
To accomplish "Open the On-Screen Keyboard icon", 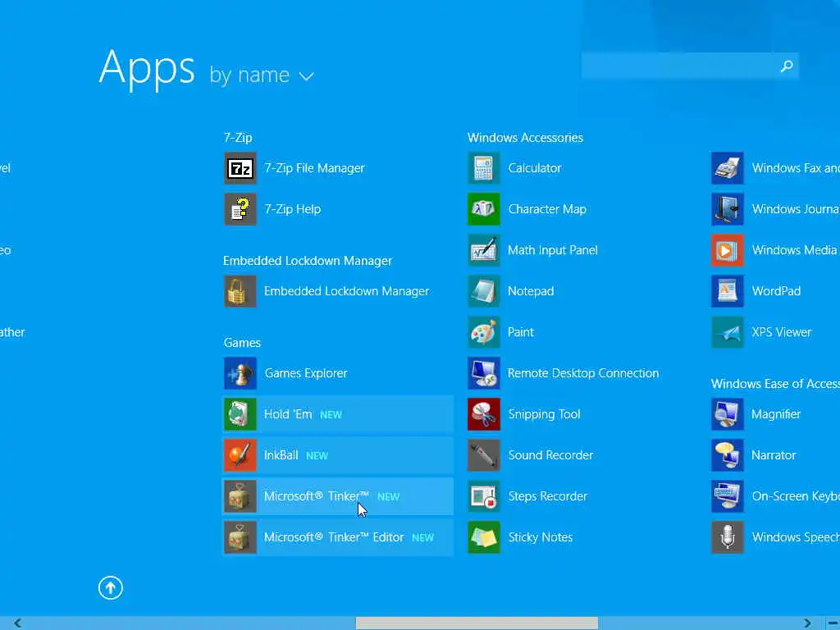I will (728, 496).
